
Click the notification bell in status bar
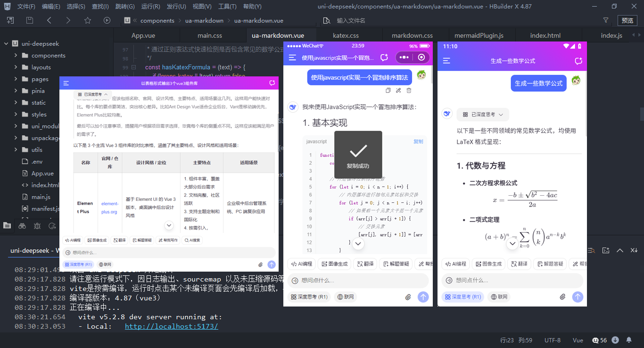[x=629, y=340]
